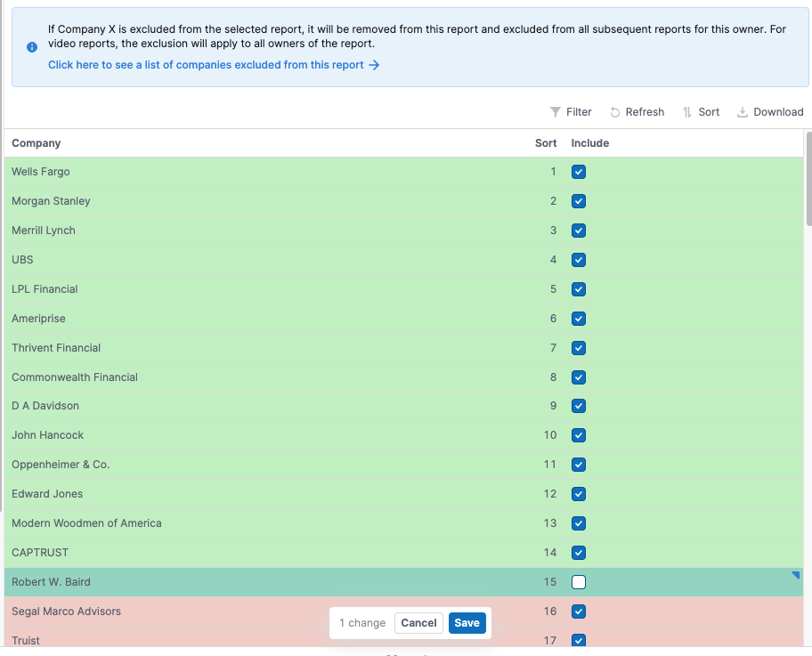Click the Sort column header
Image resolution: width=812 pixels, height=656 pixels.
pos(546,143)
